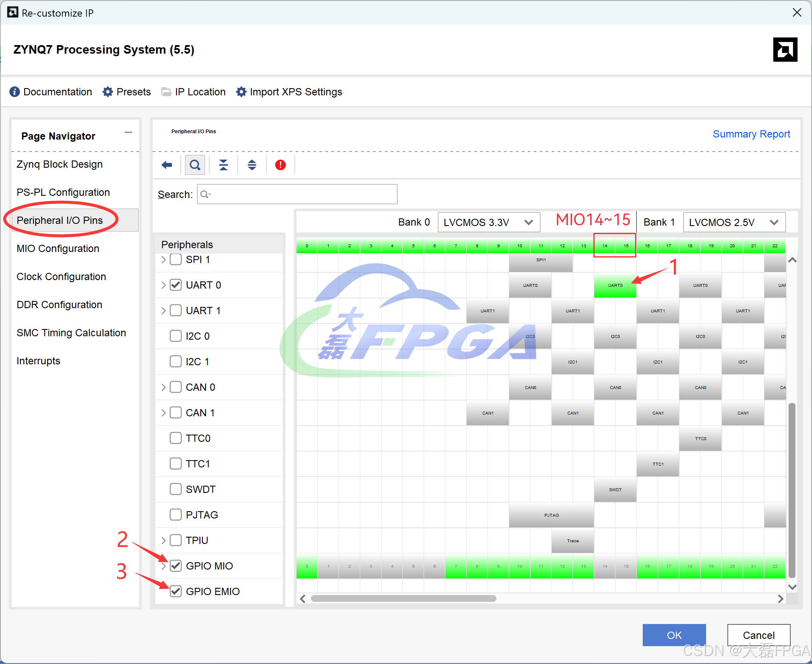The width and height of the screenshot is (812, 664).
Task: Enable the CAN 1 checkbox
Action: point(176,412)
